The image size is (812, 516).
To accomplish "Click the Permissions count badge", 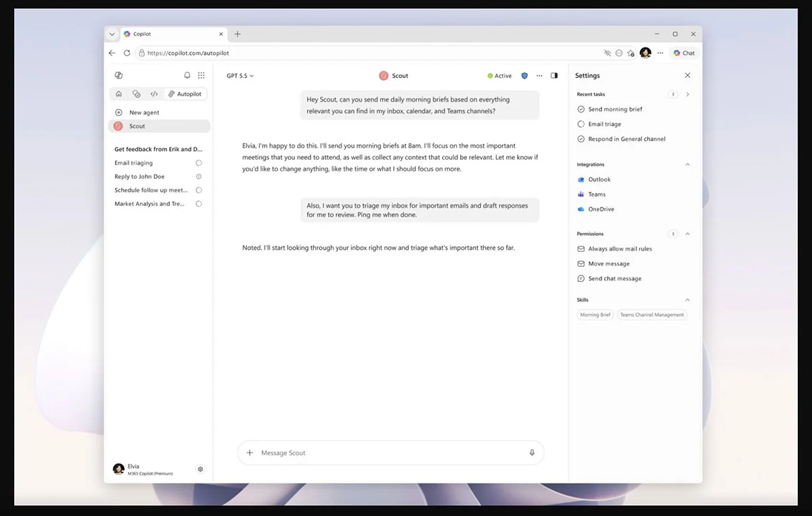I will (x=673, y=234).
